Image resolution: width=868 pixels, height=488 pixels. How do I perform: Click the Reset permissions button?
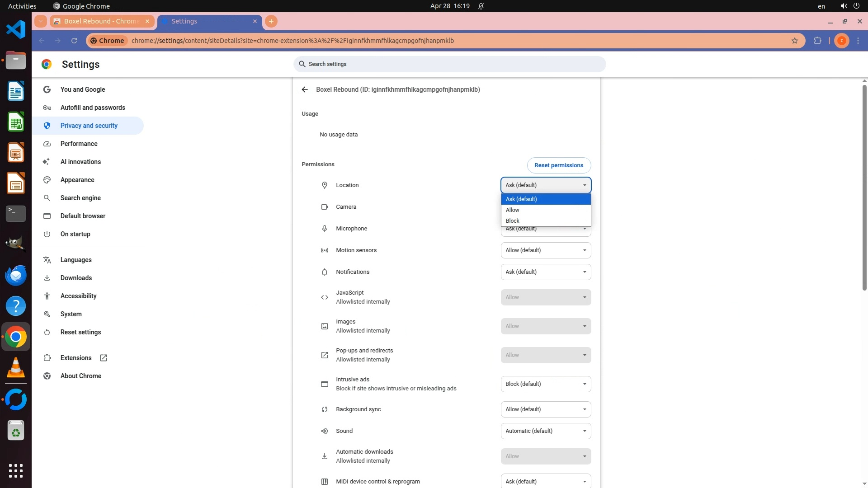(558, 165)
